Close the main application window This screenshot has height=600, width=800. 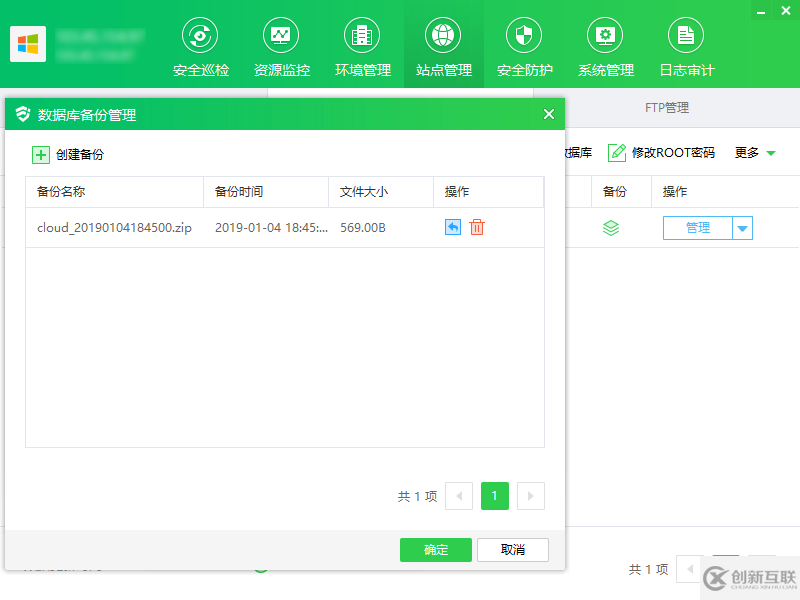[x=786, y=10]
